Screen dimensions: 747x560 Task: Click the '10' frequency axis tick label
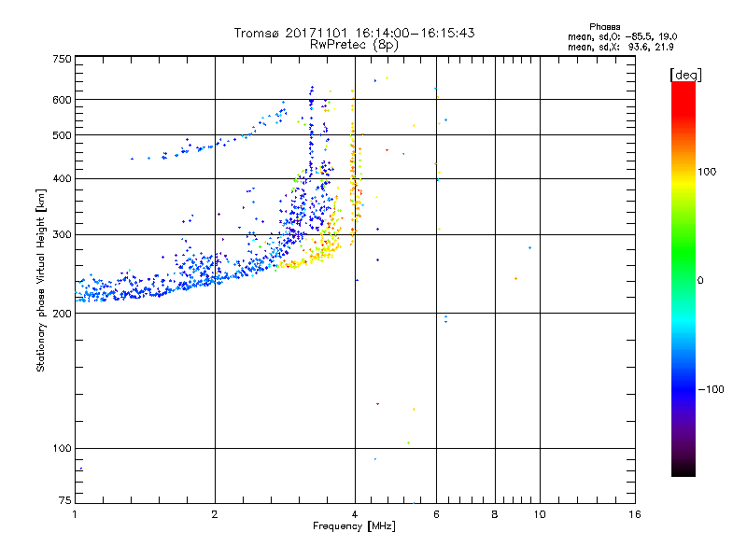tap(540, 514)
